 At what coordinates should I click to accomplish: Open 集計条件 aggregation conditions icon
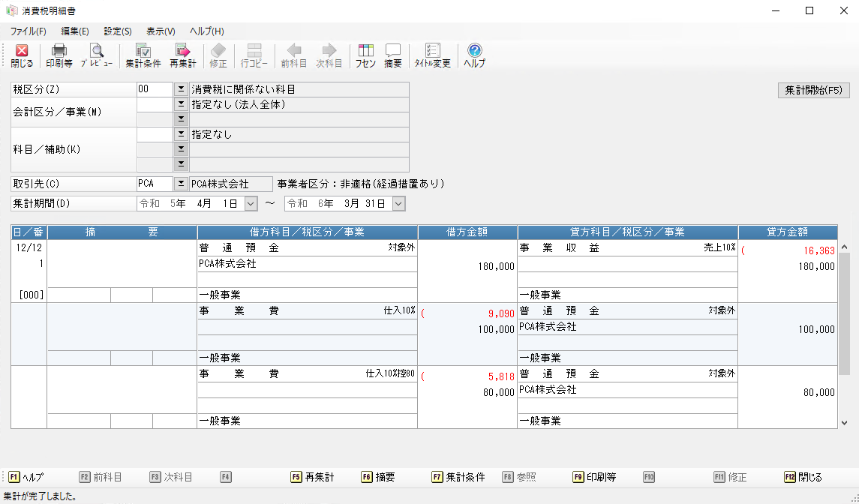143,55
